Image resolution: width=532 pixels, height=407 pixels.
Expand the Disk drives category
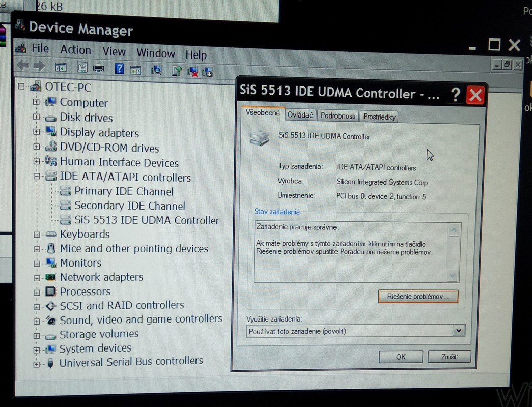[36, 117]
